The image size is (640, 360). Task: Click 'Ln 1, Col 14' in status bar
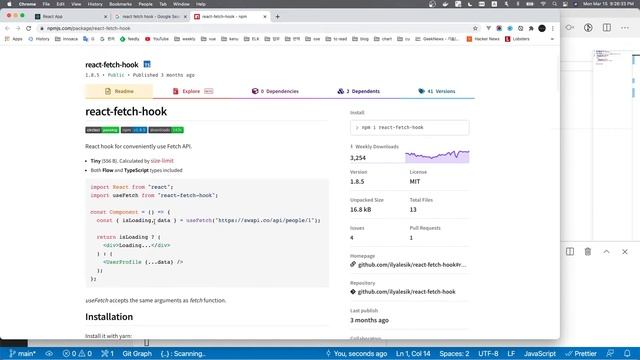(413, 353)
